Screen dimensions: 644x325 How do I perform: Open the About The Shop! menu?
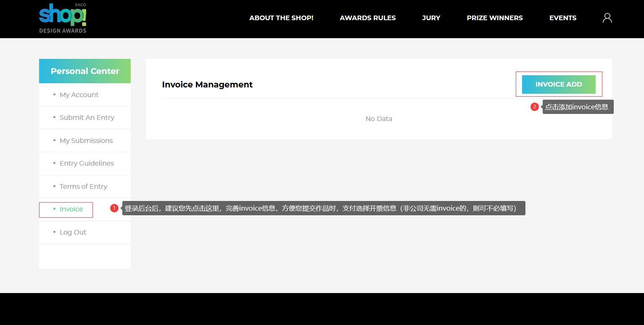click(x=281, y=18)
